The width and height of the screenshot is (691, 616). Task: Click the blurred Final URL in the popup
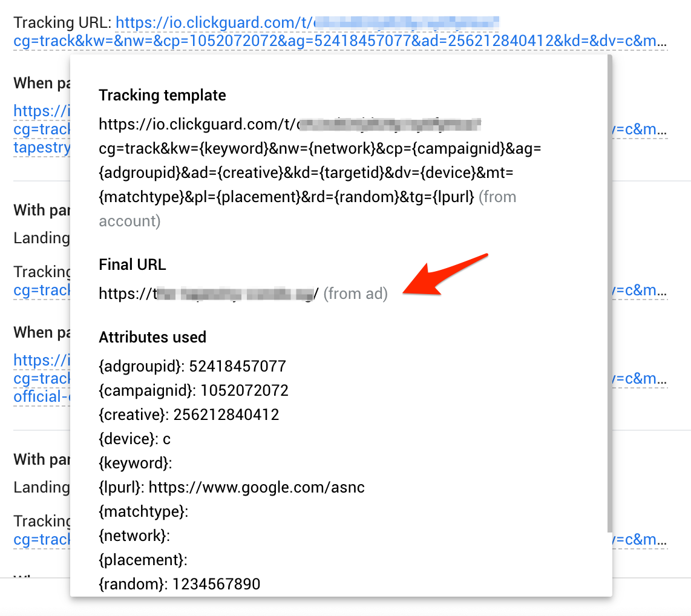click(209, 294)
